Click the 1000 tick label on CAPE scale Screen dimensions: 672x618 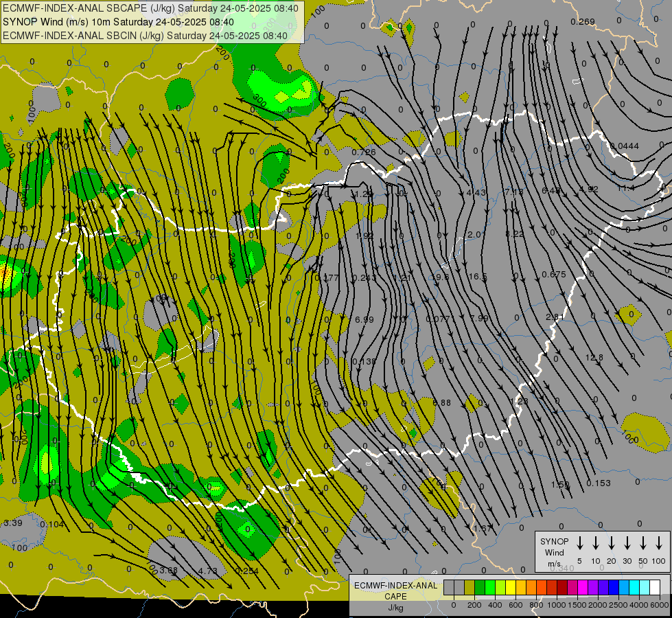click(556, 605)
